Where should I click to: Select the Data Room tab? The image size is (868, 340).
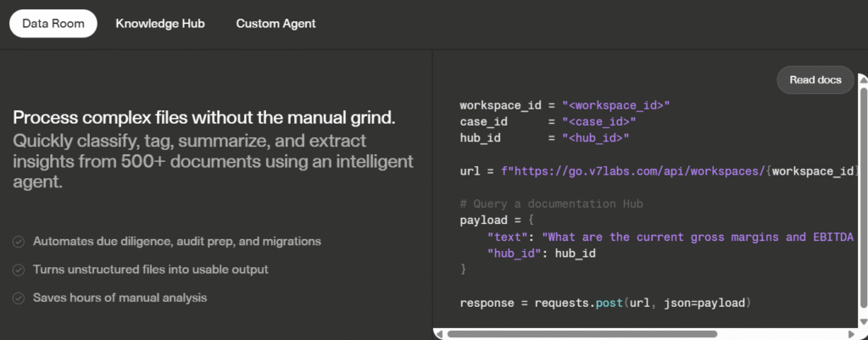(x=53, y=23)
